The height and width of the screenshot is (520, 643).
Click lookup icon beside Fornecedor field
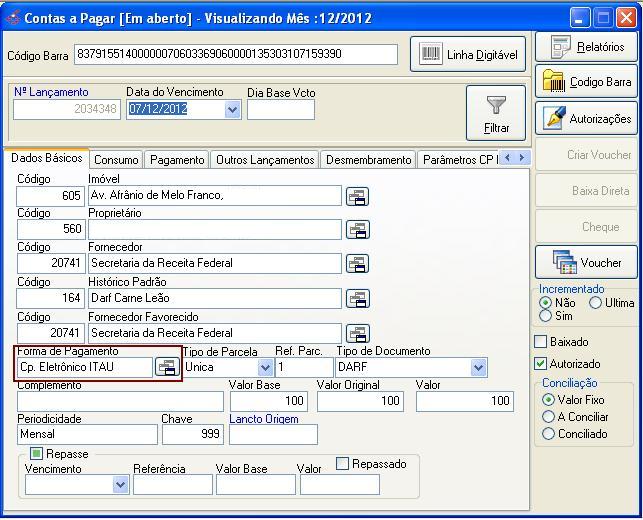[357, 265]
